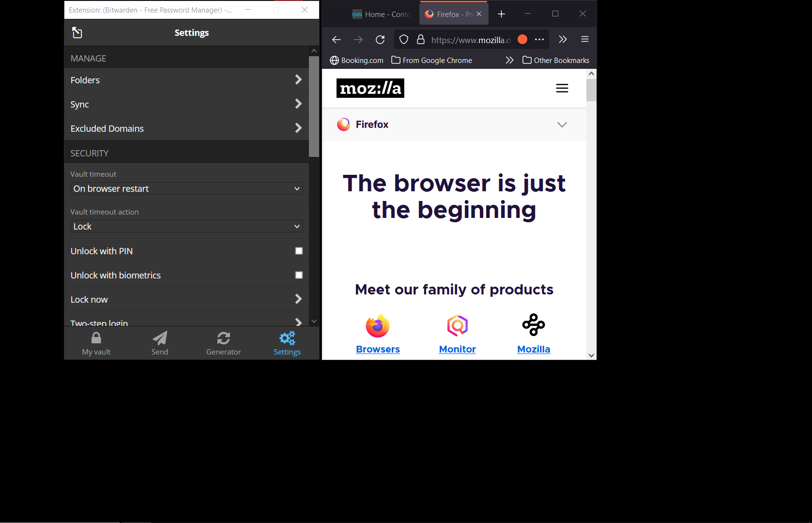Open My vault tab

[x=96, y=344]
